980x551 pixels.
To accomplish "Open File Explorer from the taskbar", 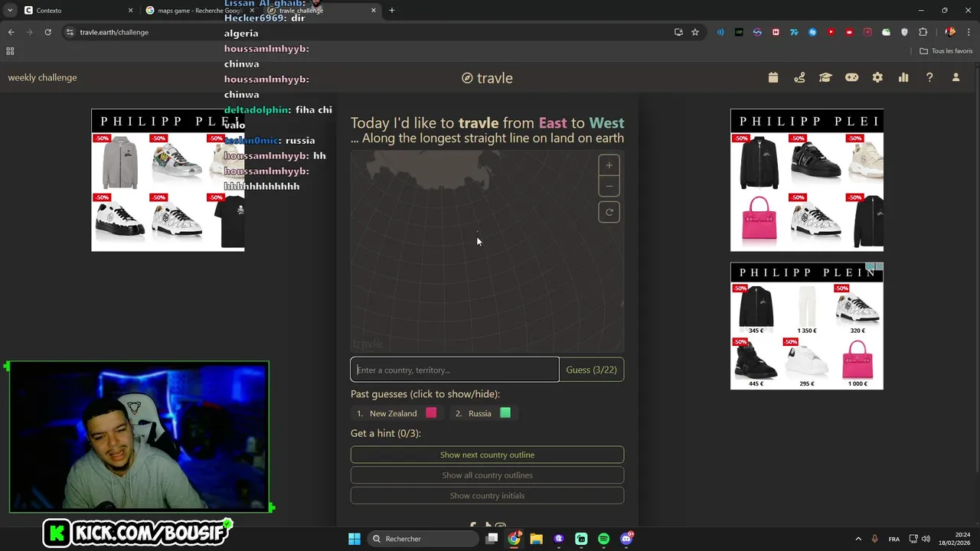I will coord(536,539).
